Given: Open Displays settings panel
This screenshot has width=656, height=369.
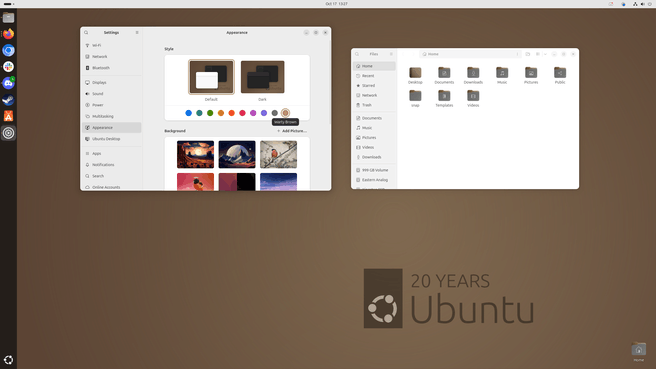Looking at the screenshot, I should [112, 82].
